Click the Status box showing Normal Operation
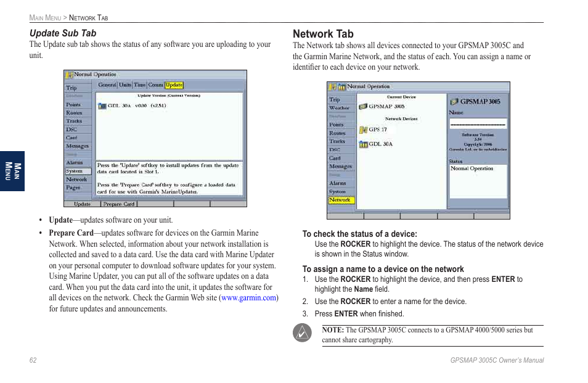The image size is (588, 383). [478, 181]
